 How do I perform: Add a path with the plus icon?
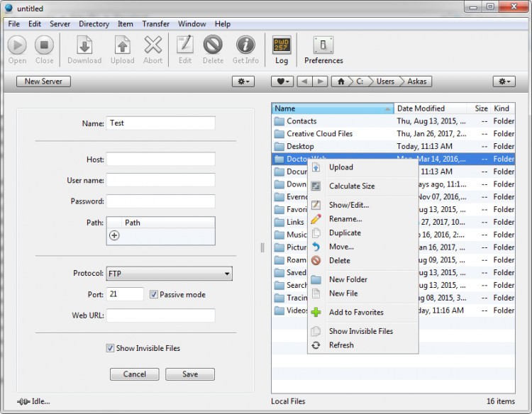click(x=114, y=235)
